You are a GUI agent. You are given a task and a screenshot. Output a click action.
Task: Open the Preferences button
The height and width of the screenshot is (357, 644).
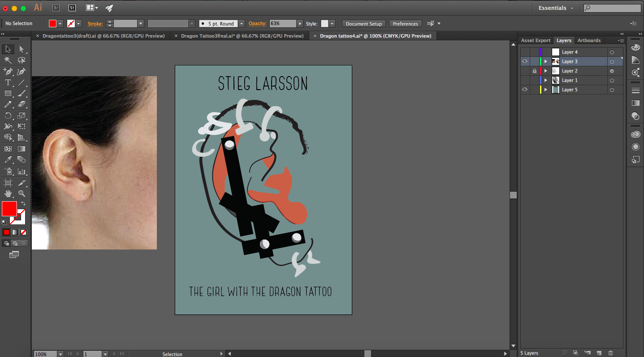405,24
